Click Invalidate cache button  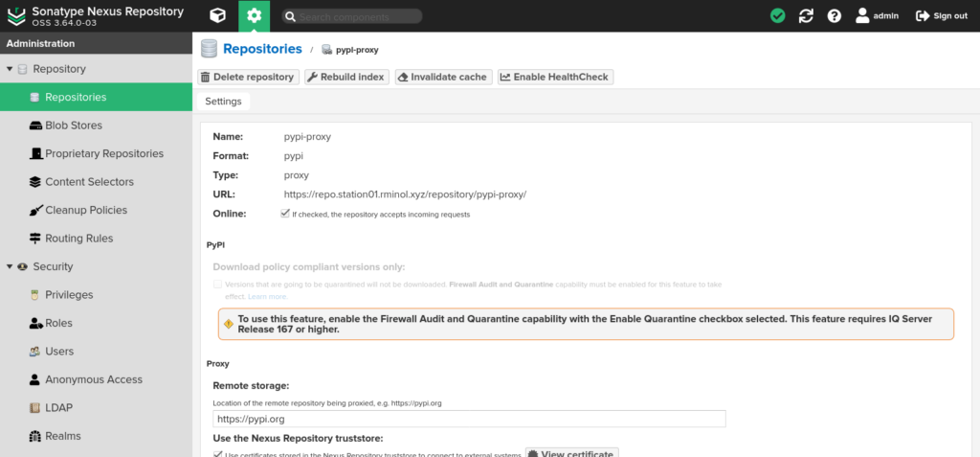(444, 77)
